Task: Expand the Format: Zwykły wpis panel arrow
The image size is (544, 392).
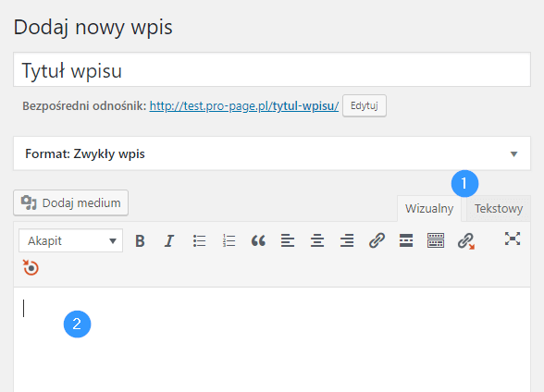Action: tap(513, 153)
